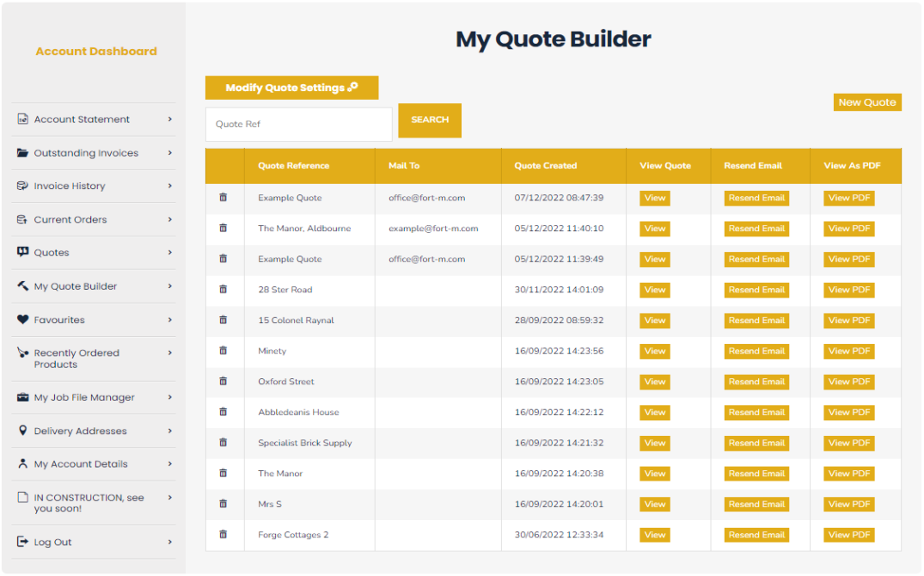Open Modify Quote Settings
The width and height of the screenshot is (924, 576).
pos(291,88)
